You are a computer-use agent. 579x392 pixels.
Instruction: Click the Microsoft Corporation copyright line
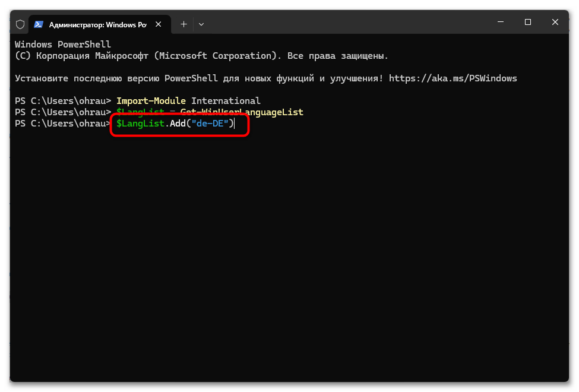click(x=202, y=56)
